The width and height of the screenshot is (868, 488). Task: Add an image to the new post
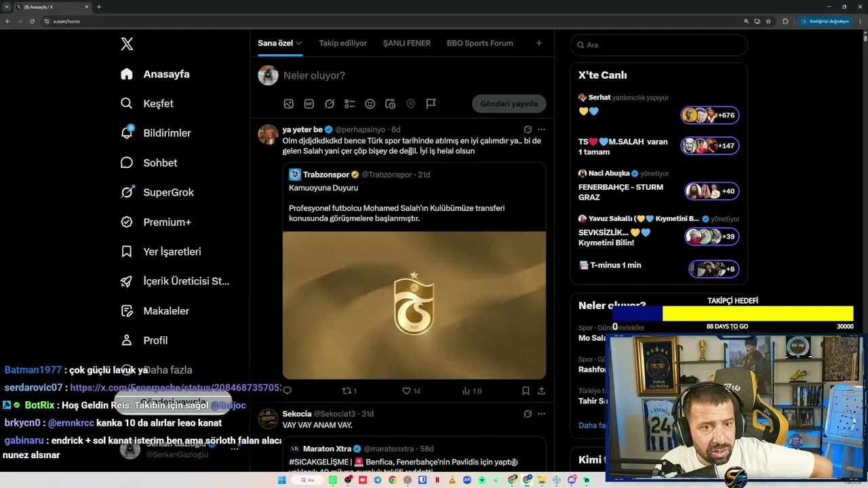coord(289,104)
